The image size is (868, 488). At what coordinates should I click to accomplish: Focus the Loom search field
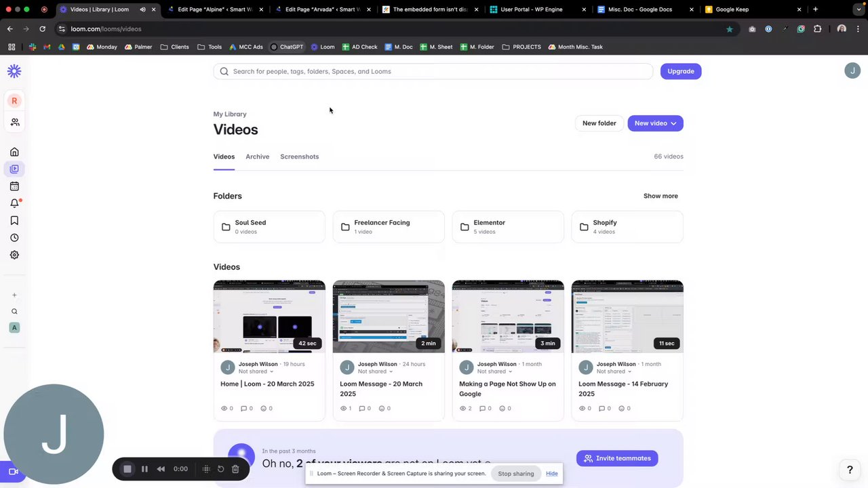433,71
